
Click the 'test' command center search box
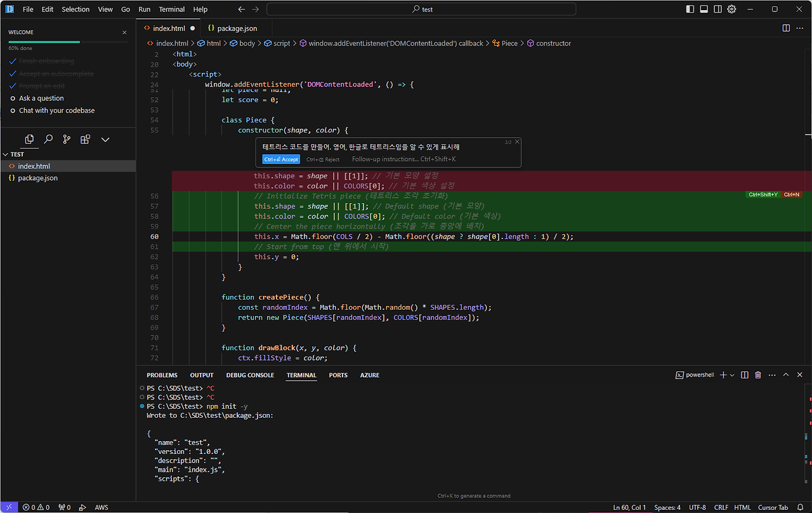pyautogui.click(x=421, y=10)
